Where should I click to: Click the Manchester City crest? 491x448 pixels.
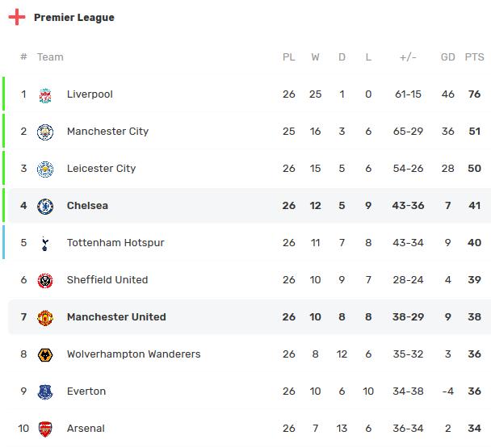coord(45,132)
